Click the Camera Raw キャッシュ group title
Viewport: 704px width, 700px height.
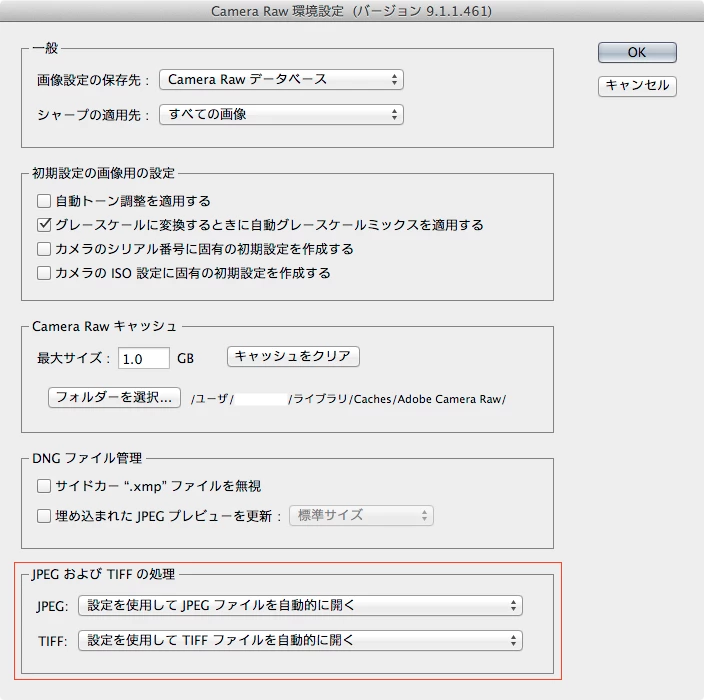(x=104, y=326)
